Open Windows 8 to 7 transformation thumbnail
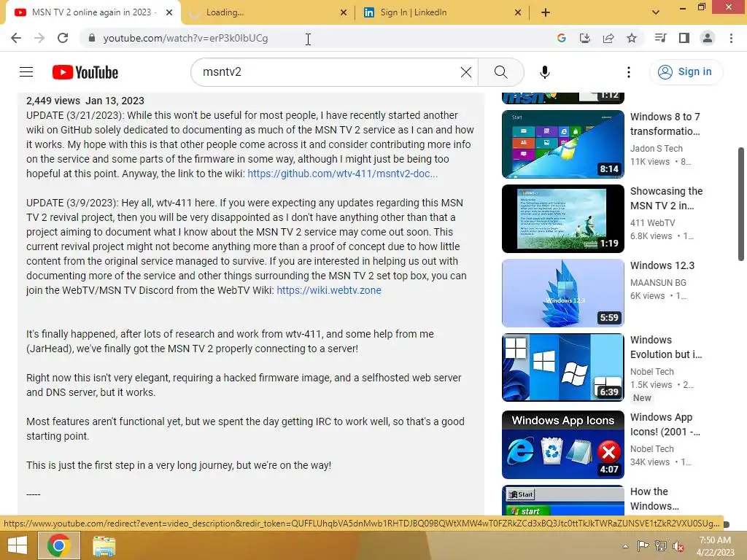This screenshot has width=747, height=560. click(x=562, y=144)
